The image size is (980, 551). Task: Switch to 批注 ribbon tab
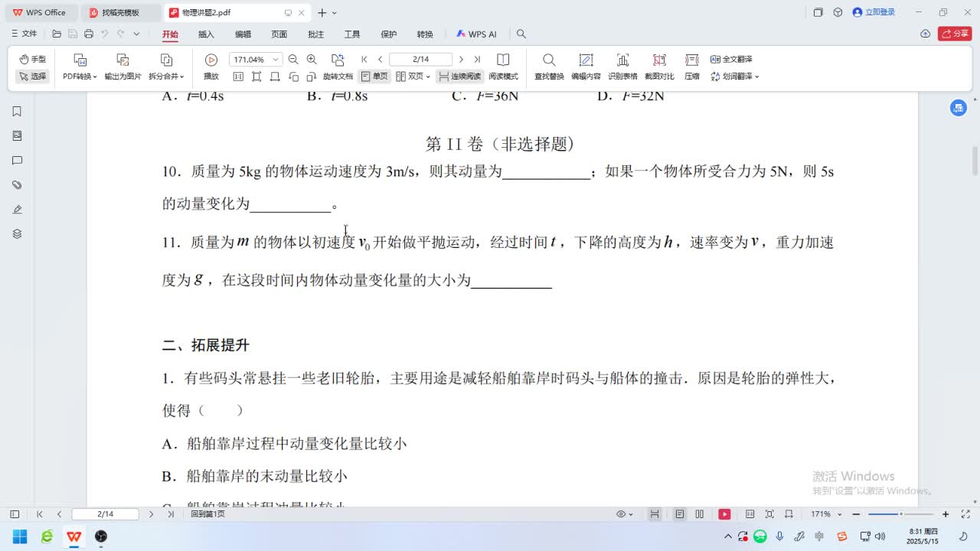click(x=315, y=34)
